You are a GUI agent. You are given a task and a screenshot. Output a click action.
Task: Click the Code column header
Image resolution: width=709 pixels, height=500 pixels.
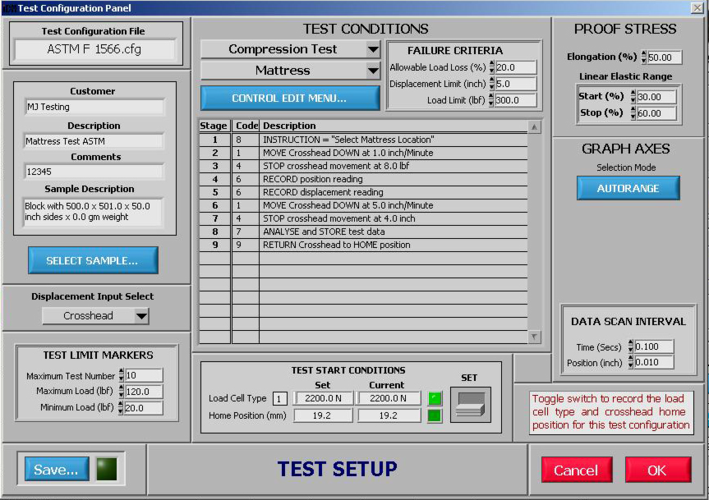[246, 126]
